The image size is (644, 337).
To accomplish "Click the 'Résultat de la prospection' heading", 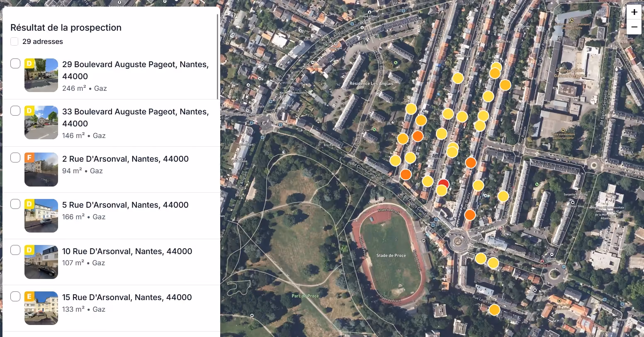I will click(66, 27).
